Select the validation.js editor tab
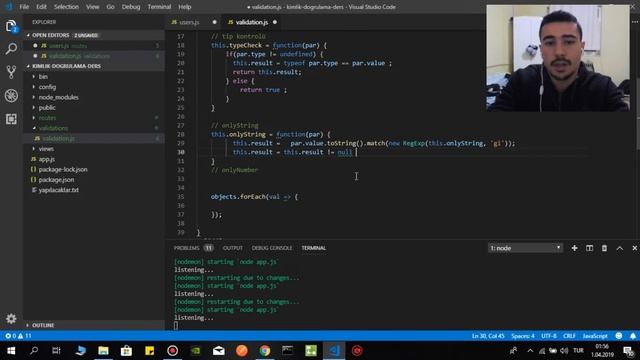640x360 pixels. [252, 22]
